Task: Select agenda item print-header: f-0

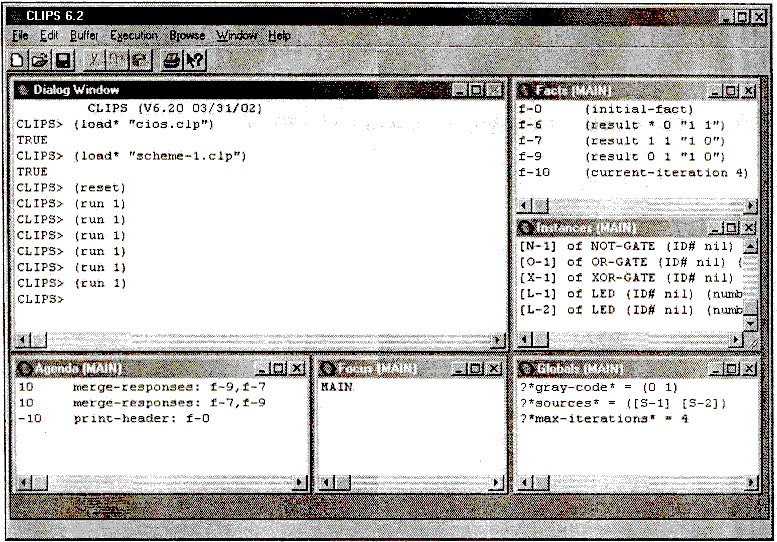Action: [x=114, y=419]
